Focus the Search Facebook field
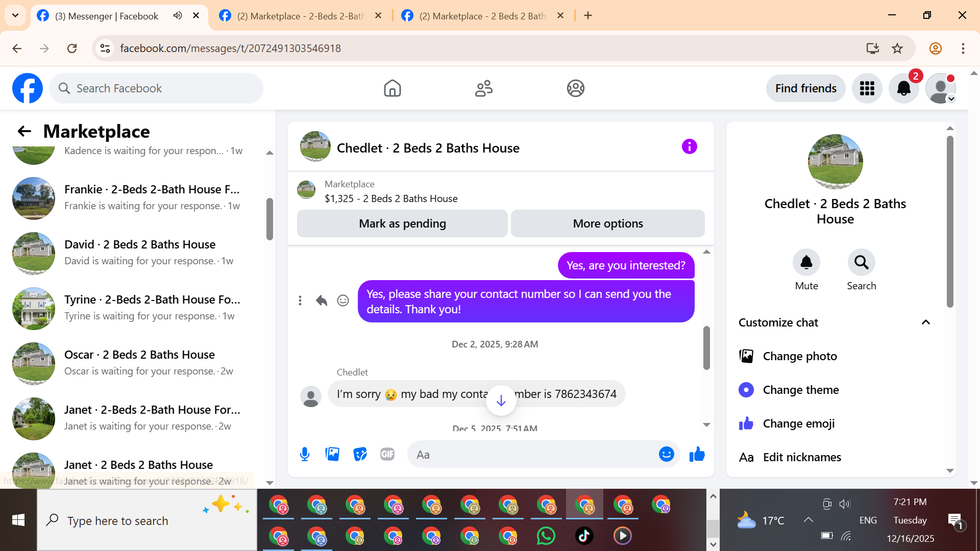This screenshot has width=980, height=551. [x=156, y=88]
